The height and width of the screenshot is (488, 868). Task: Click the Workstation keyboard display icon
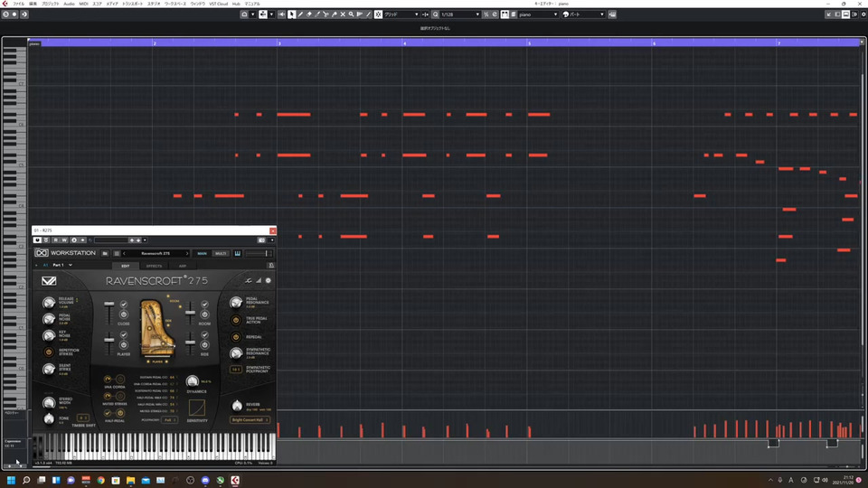238,253
